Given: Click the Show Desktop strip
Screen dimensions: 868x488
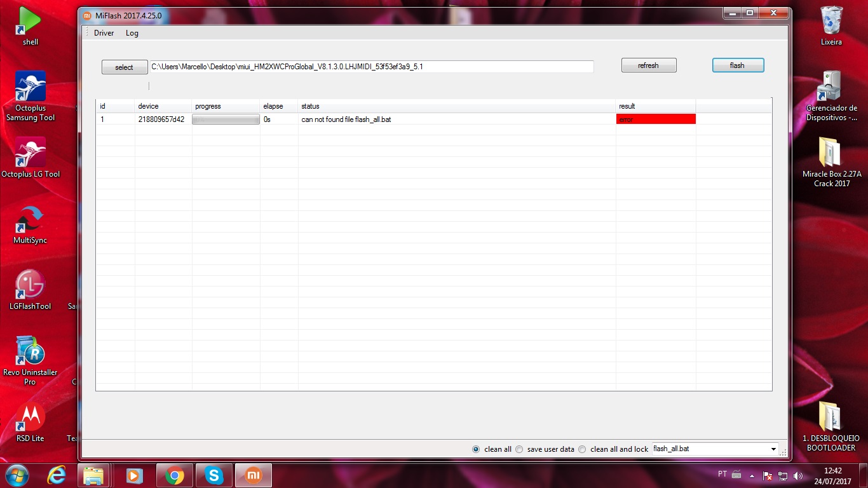Looking at the screenshot, I should (864, 475).
